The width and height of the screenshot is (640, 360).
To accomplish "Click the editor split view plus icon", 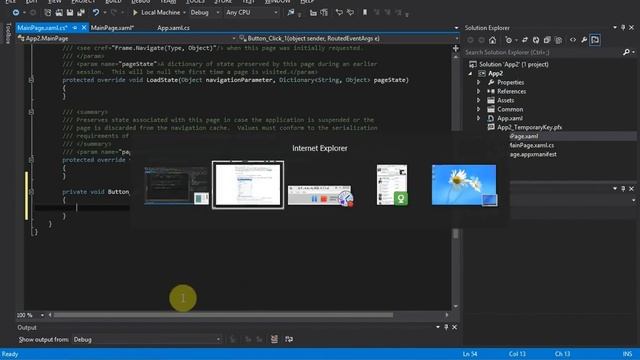I will click(456, 49).
